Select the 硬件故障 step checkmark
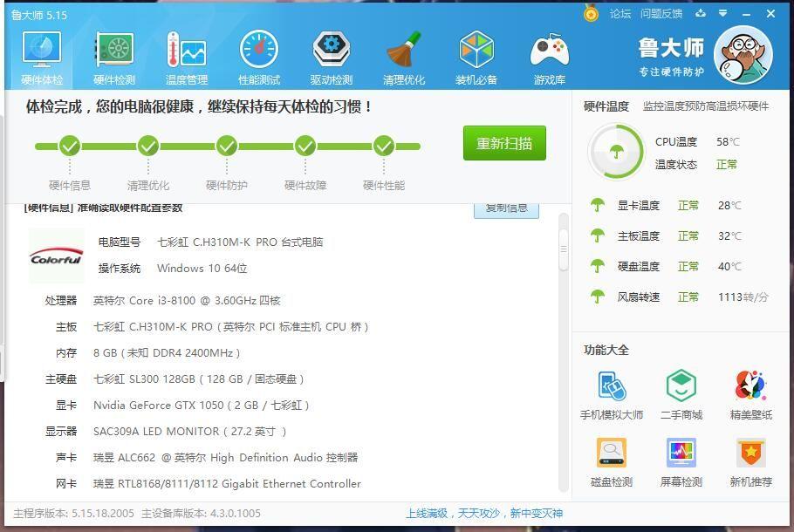 point(305,147)
